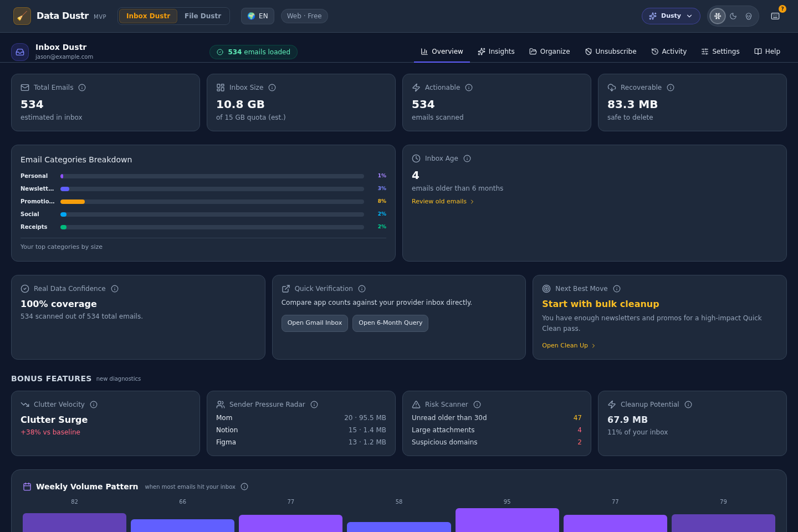Click the 534 emails loaded status pill

tap(253, 52)
